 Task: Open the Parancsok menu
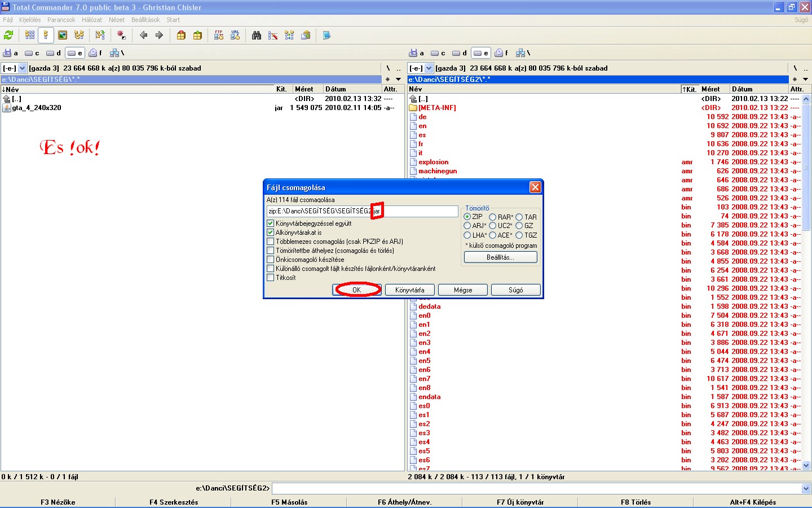tap(61, 20)
